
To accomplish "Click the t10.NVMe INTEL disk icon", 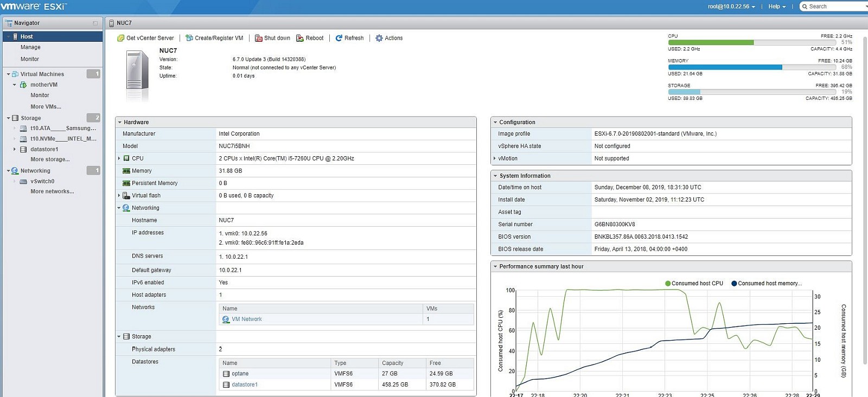I will pyautogui.click(x=23, y=139).
